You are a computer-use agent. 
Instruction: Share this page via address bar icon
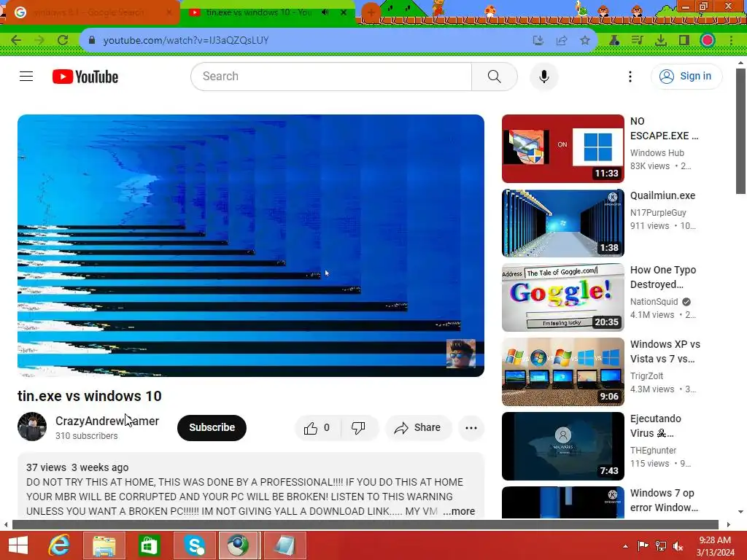[562, 41]
